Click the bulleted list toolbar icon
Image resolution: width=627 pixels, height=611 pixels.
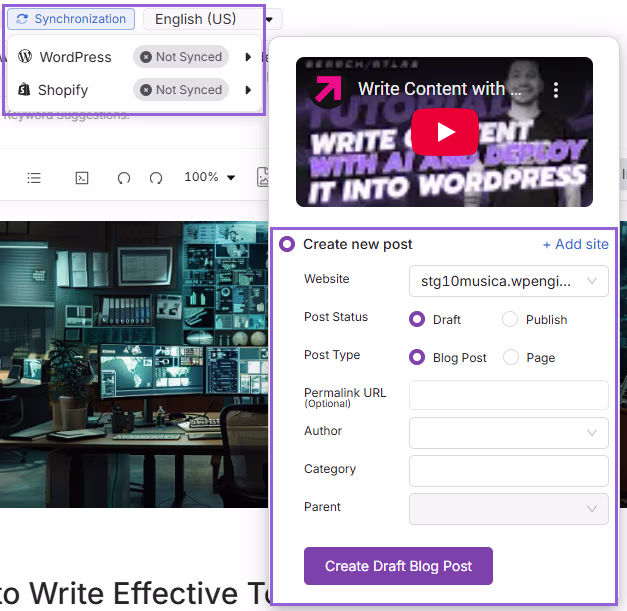[34, 178]
